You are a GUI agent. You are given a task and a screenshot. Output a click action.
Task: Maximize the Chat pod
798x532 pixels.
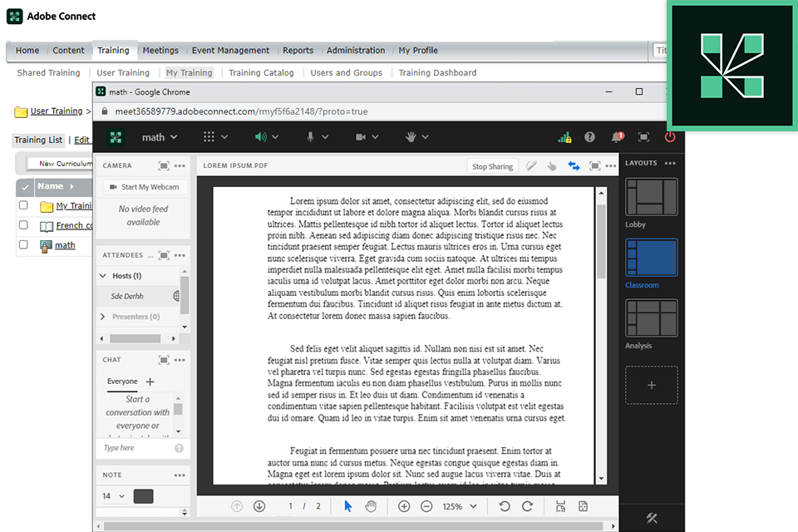[164, 360]
